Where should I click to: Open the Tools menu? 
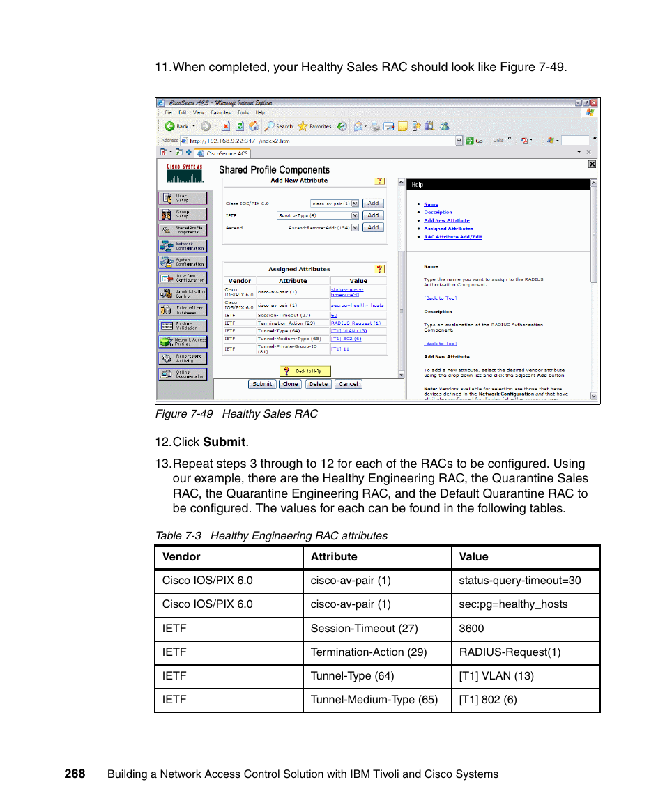click(x=243, y=112)
